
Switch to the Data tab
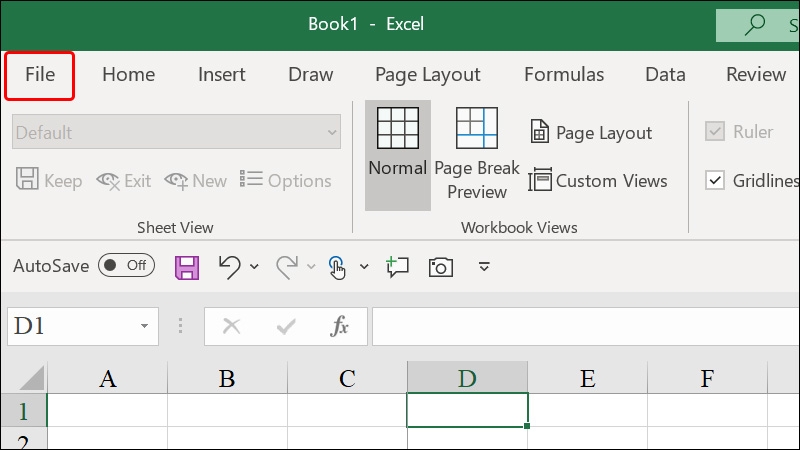[x=665, y=75]
